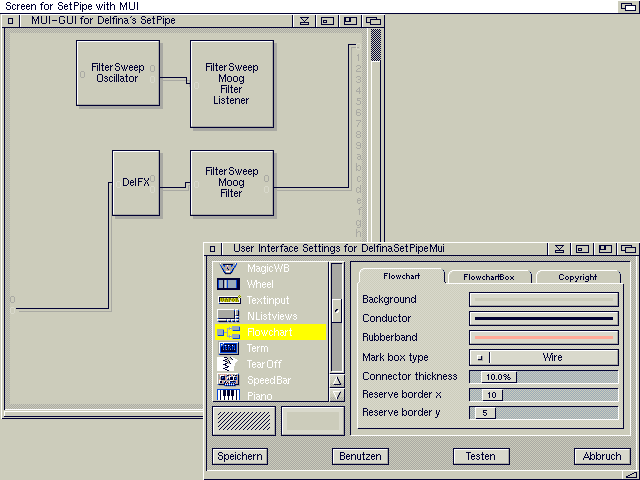Select NListviews in the class list

[x=270, y=316]
